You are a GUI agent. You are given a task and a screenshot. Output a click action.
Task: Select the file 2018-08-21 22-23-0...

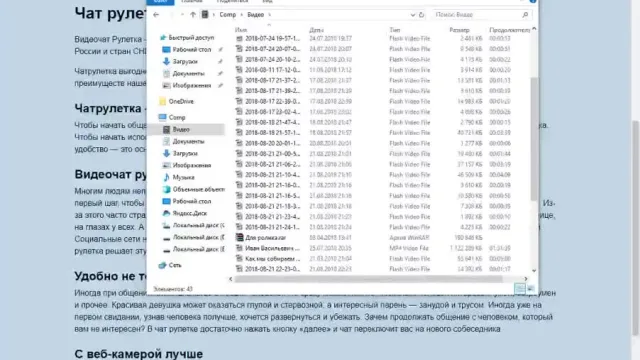[272, 269]
